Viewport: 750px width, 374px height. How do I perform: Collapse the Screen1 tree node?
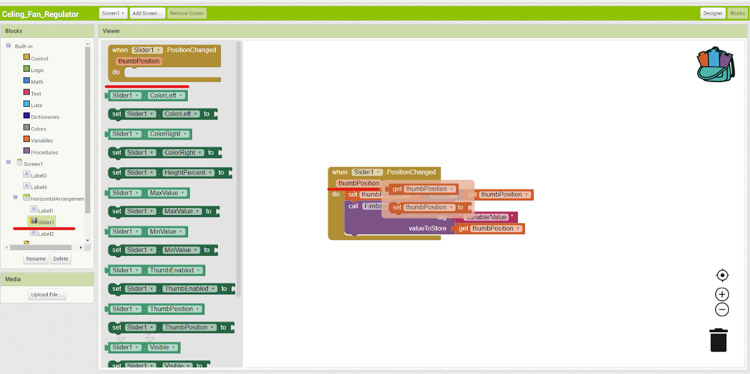click(x=9, y=163)
